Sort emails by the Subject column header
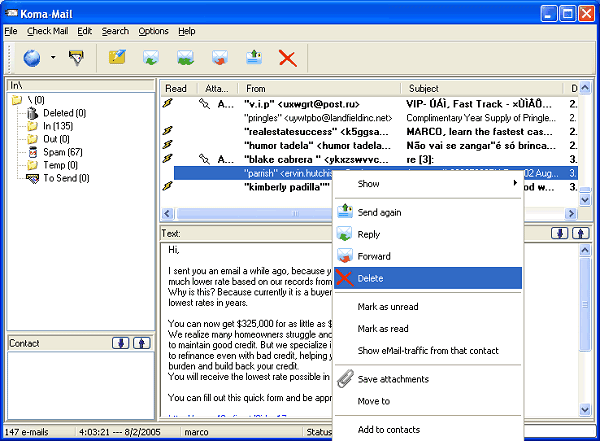600x441 pixels. 424,89
